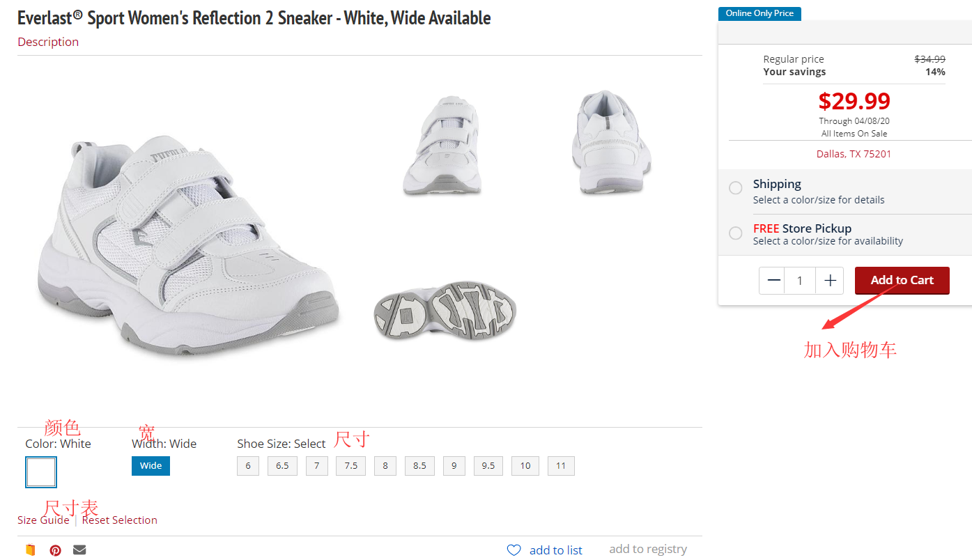Click the email share envelope icon
The height and width of the screenshot is (560, 972).
(79, 550)
